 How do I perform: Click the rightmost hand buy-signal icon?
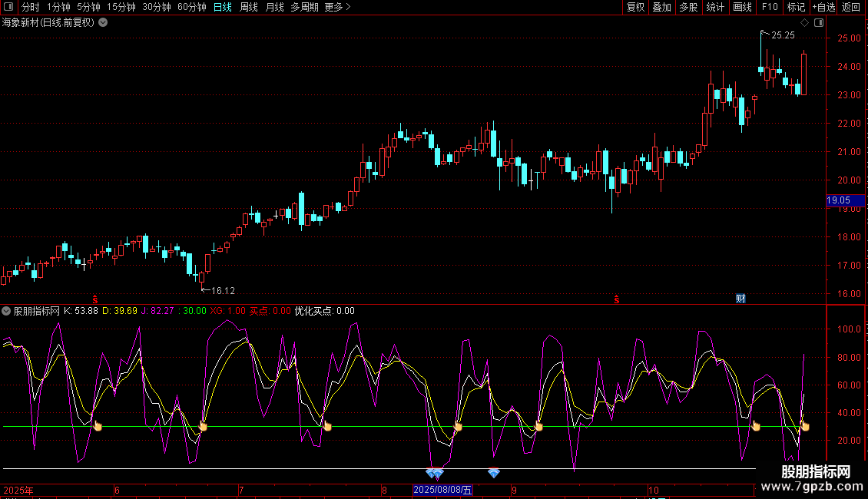click(804, 425)
